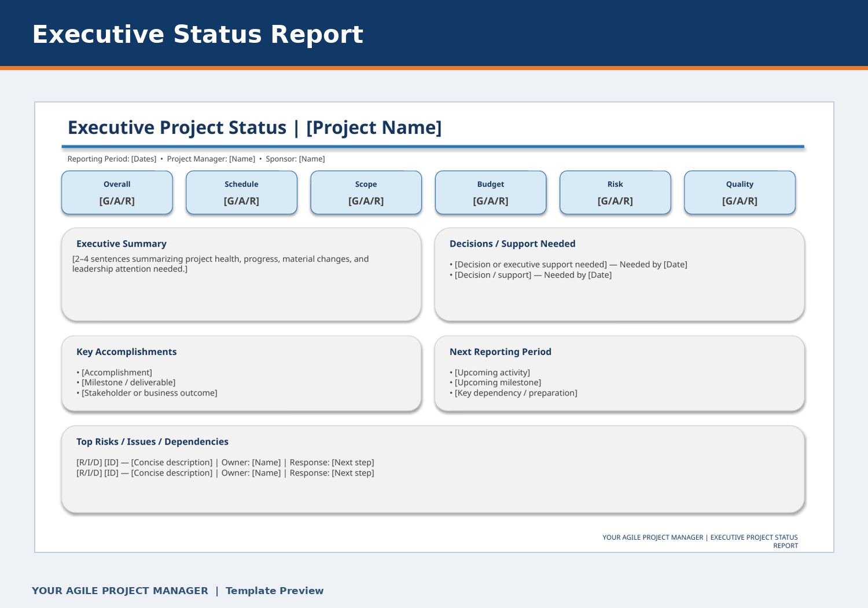Click the "Executive Summary" section heading
The height and width of the screenshot is (608, 868).
[x=122, y=244]
